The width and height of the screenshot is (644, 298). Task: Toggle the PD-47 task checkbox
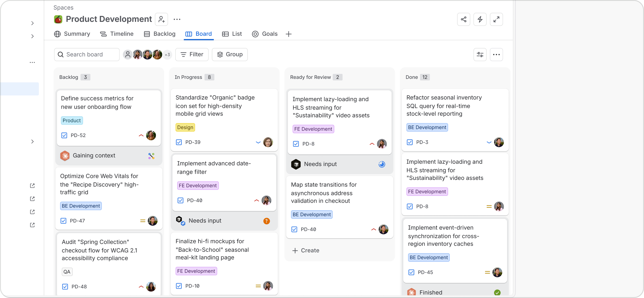(63, 221)
